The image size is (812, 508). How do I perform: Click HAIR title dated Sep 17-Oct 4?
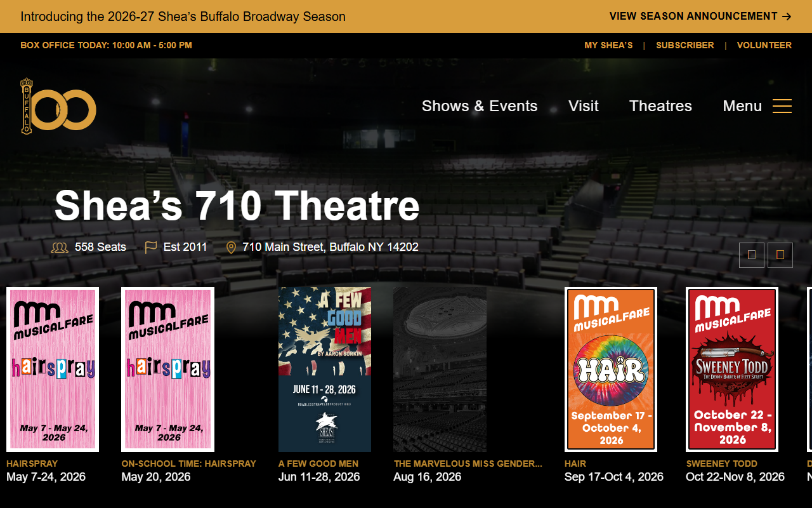coord(575,464)
